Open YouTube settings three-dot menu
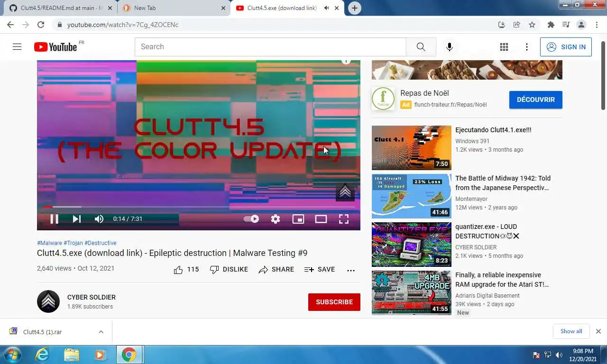Viewport: 607px width, 364px height. pyautogui.click(x=527, y=47)
